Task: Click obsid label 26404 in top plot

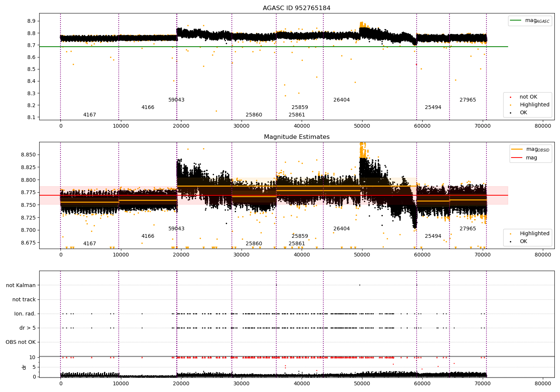Action: (342, 100)
